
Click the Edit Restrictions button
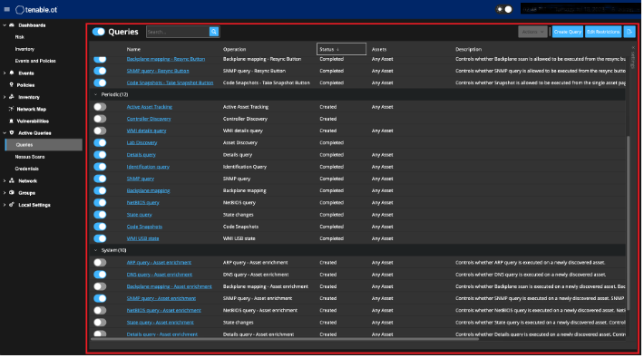point(603,32)
